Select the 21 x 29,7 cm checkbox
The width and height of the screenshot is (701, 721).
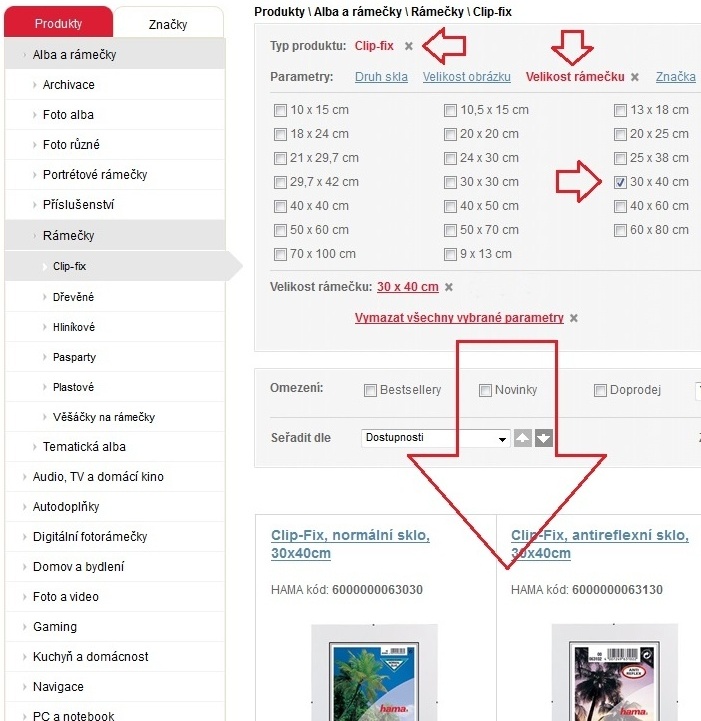pos(280,158)
